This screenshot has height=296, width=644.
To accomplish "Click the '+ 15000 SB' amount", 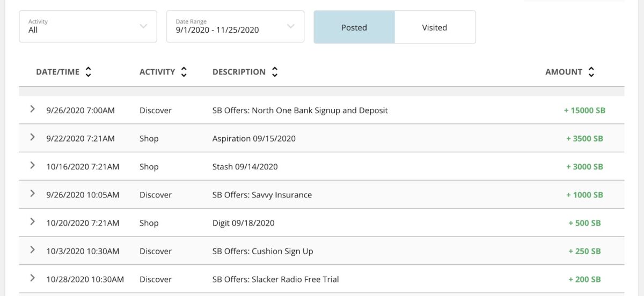I will pyautogui.click(x=584, y=110).
